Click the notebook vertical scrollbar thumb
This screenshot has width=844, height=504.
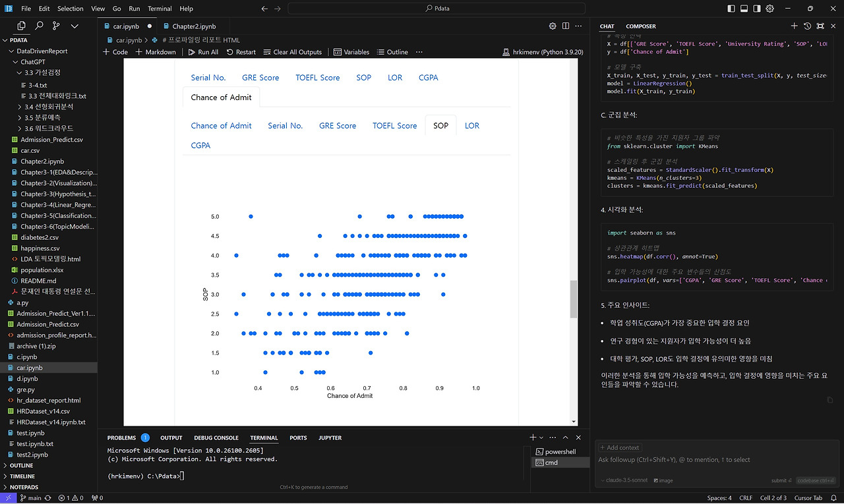pyautogui.click(x=574, y=299)
